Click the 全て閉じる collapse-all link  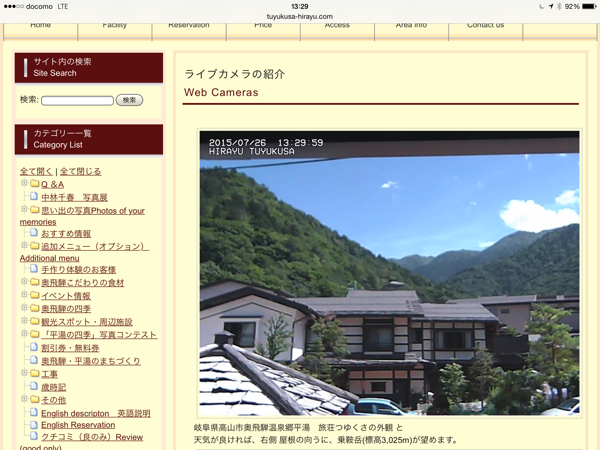(81, 171)
